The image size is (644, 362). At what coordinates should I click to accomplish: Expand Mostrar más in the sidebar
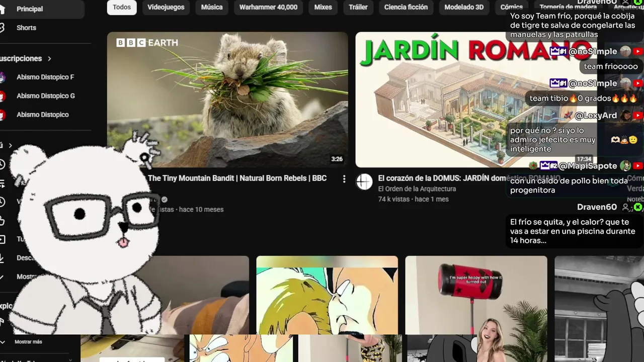(x=28, y=342)
